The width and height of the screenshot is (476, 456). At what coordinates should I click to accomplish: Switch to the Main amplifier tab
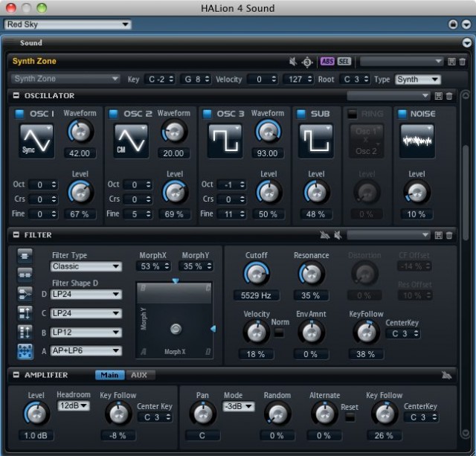(x=109, y=375)
